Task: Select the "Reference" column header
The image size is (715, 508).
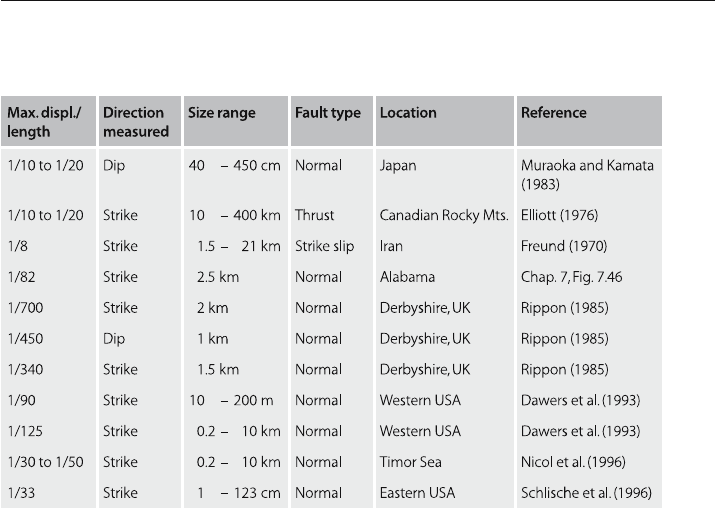Action: pyautogui.click(x=589, y=121)
